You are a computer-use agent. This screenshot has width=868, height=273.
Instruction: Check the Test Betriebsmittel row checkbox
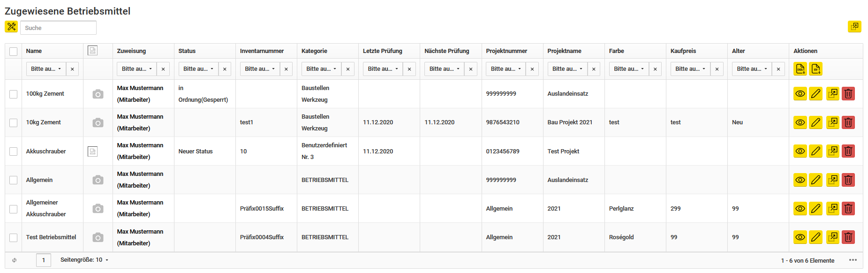pyautogui.click(x=13, y=237)
